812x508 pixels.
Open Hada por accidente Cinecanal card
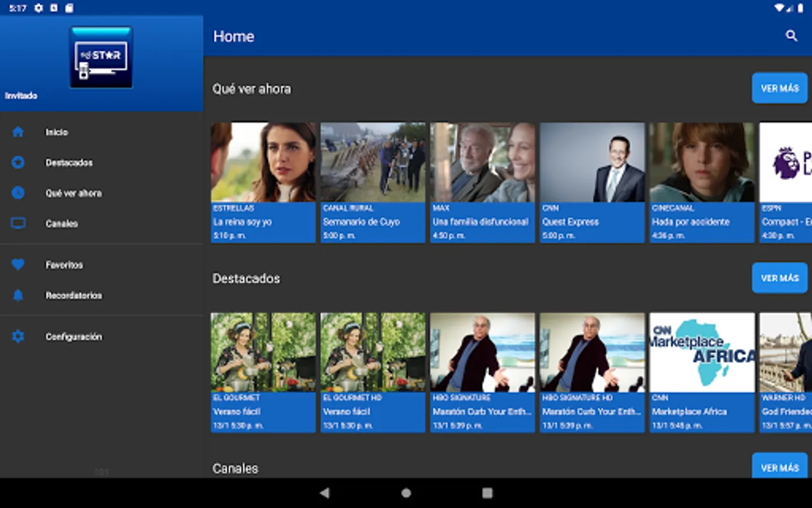pyautogui.click(x=702, y=183)
